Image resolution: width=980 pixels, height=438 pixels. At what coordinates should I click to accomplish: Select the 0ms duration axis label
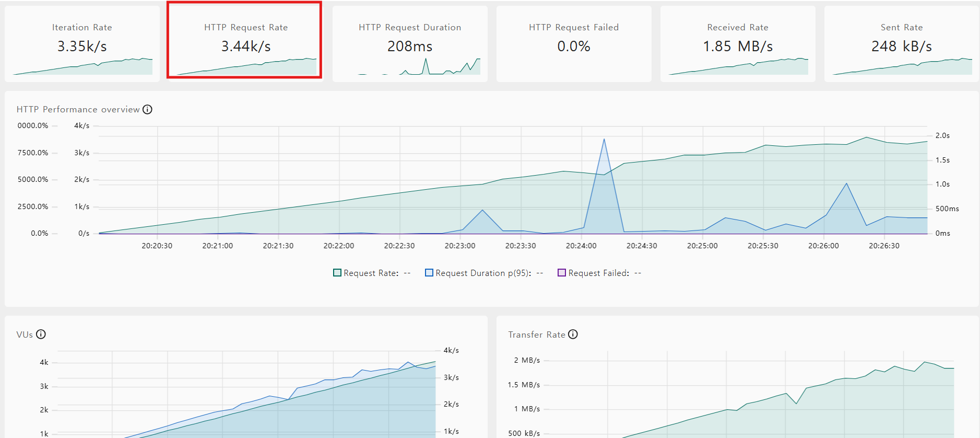(x=942, y=233)
